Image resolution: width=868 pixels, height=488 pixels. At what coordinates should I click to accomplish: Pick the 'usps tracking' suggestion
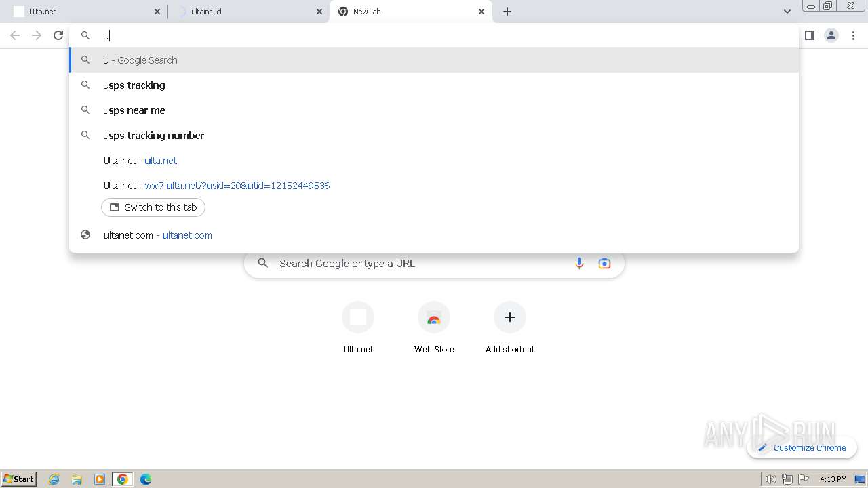(434, 85)
